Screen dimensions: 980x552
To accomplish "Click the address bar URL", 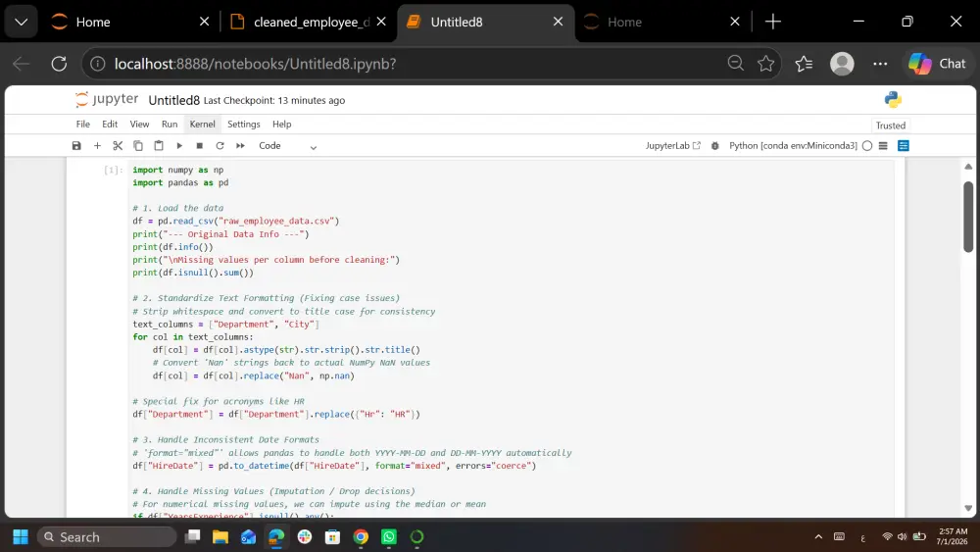I will click(x=255, y=64).
